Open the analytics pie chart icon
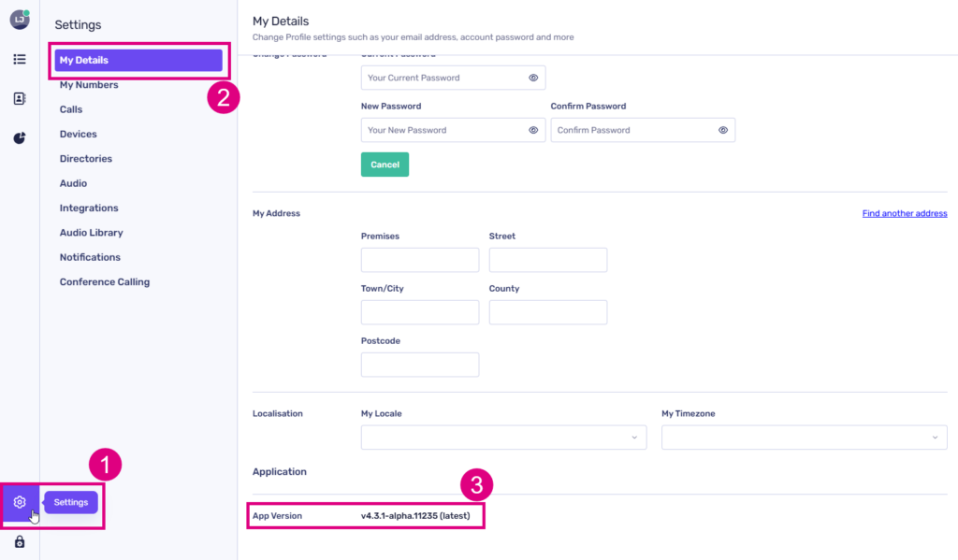This screenshot has width=958, height=560. pyautogui.click(x=20, y=138)
